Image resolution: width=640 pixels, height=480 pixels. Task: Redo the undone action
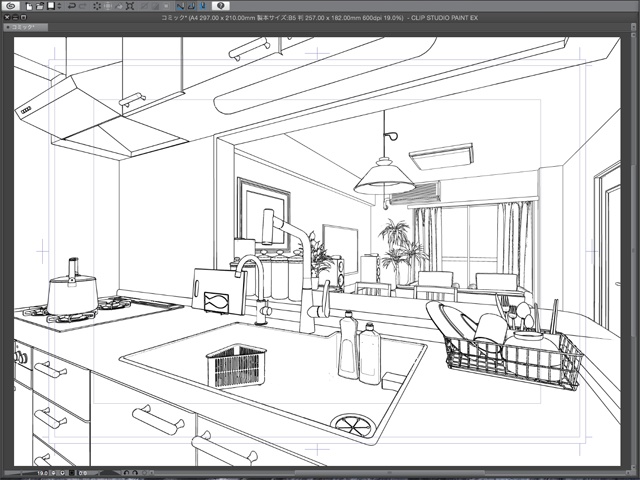(x=83, y=6)
